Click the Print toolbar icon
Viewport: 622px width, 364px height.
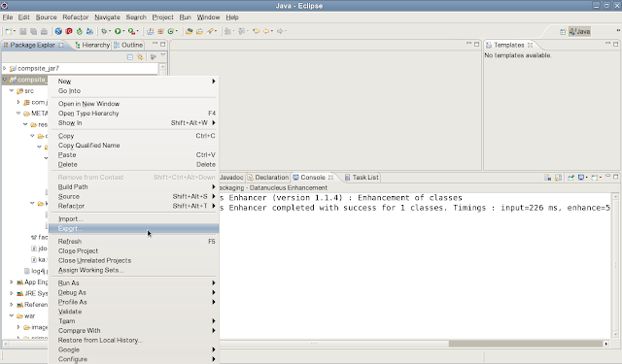(44, 31)
